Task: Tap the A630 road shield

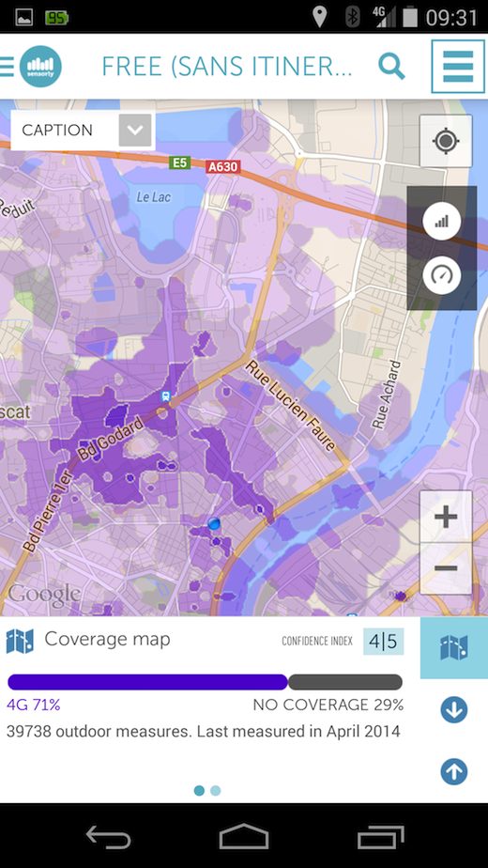Action: (223, 166)
